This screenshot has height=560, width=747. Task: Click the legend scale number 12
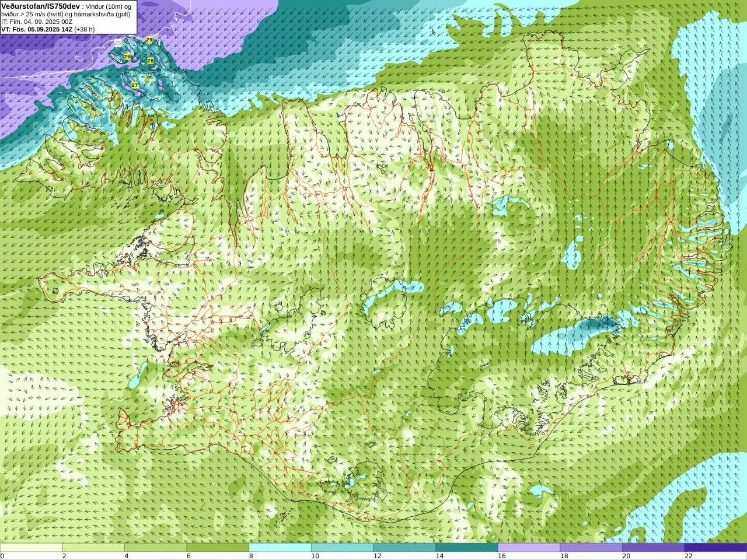377,556
